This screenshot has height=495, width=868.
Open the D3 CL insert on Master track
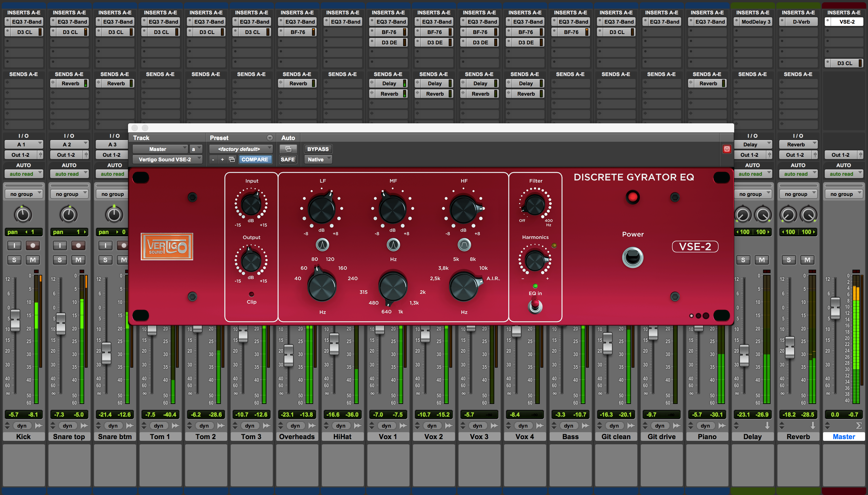point(844,63)
